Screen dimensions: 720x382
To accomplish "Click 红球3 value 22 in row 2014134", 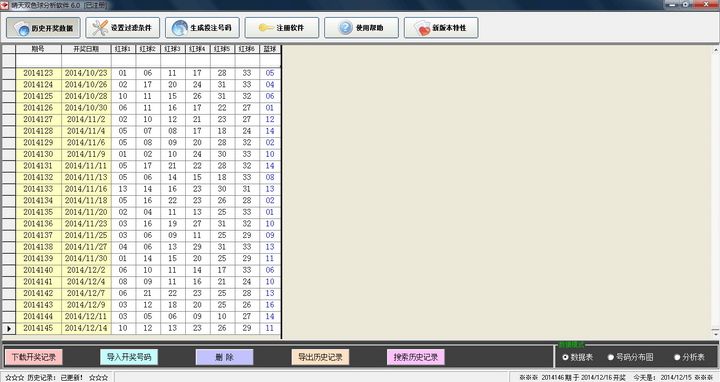I will 173,201.
